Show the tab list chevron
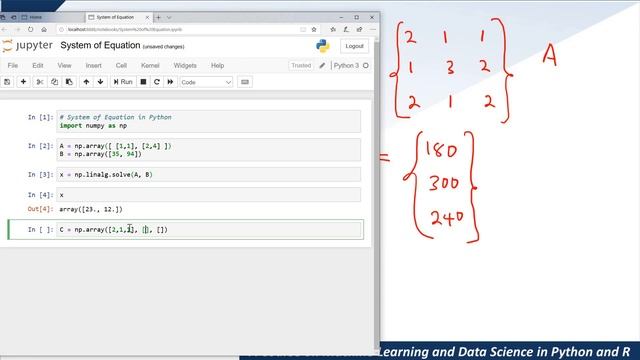Image resolution: width=640 pixels, height=360 pixels. click(x=169, y=17)
